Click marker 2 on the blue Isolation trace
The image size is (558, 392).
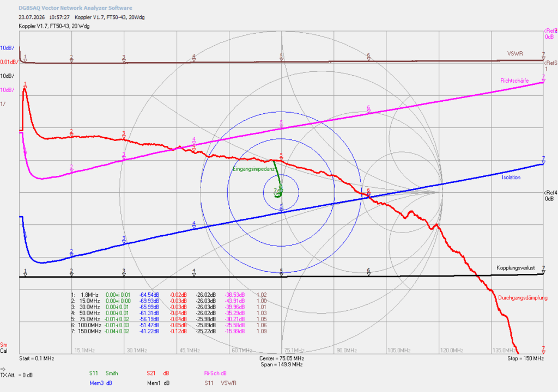71,253
